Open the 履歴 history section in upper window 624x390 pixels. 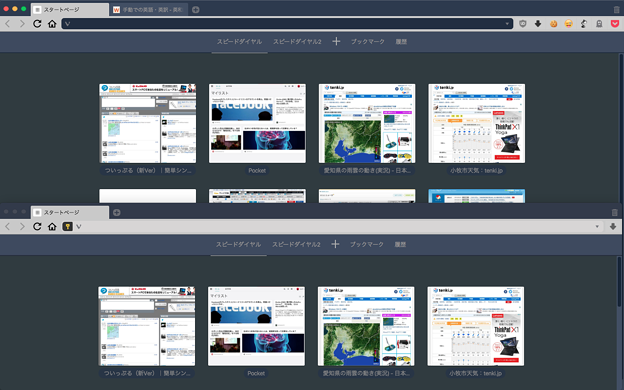[x=401, y=41]
